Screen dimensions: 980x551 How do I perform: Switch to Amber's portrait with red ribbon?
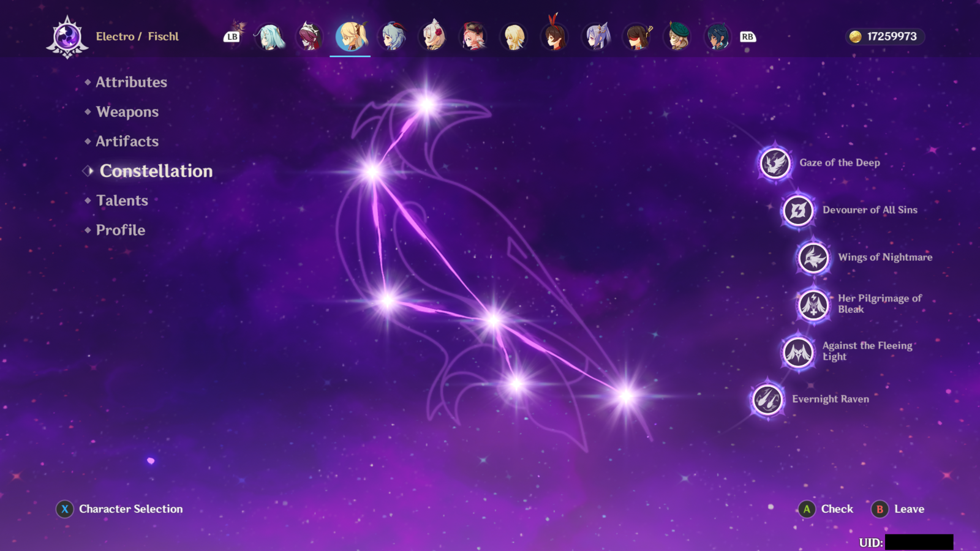click(x=555, y=36)
